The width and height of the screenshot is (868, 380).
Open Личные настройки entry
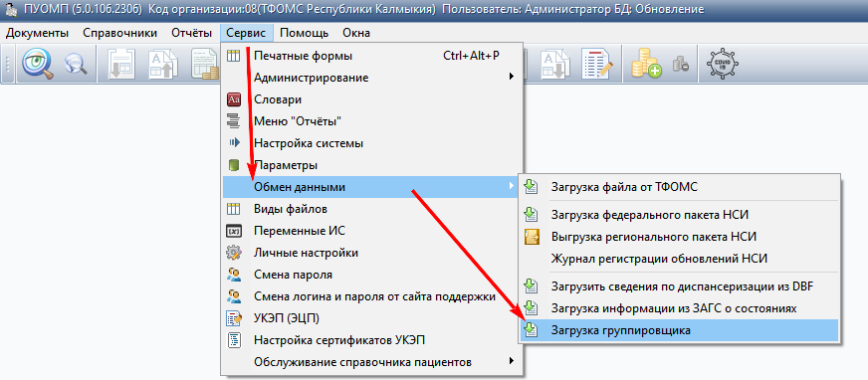[x=372, y=253]
